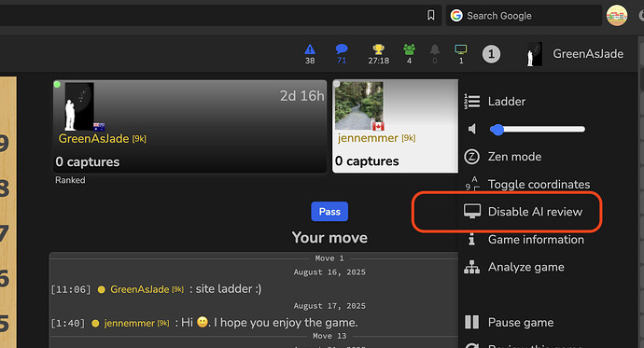The width and height of the screenshot is (644, 348).
Task: Toggle coordinates on the board
Action: (x=539, y=184)
